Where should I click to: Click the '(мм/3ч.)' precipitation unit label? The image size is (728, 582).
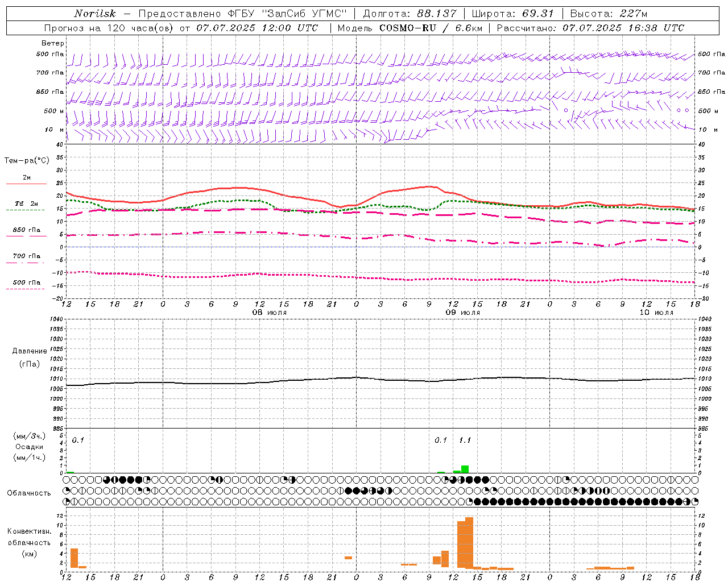coord(30,436)
